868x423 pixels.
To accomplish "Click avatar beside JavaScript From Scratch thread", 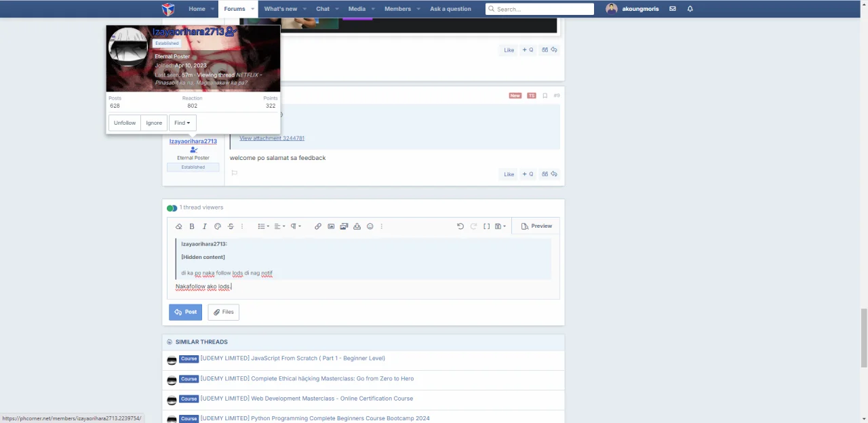I will coord(172,359).
